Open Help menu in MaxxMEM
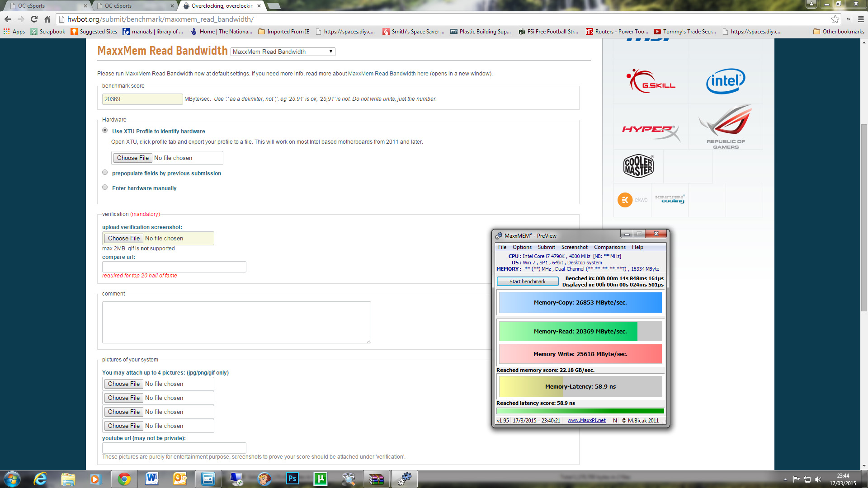Screen dimensions: 868x488 [x=637, y=247]
